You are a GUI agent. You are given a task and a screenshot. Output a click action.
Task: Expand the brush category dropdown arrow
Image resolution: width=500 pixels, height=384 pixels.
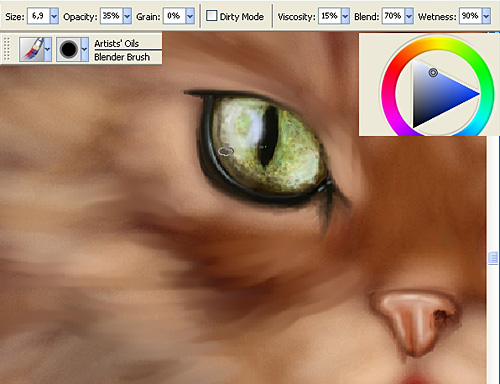coord(48,49)
